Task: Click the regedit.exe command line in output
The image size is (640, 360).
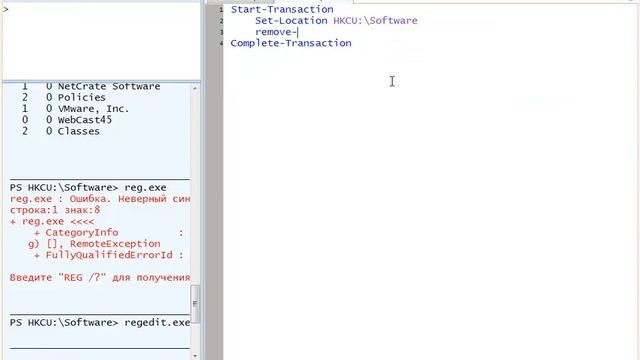Action: [100, 323]
